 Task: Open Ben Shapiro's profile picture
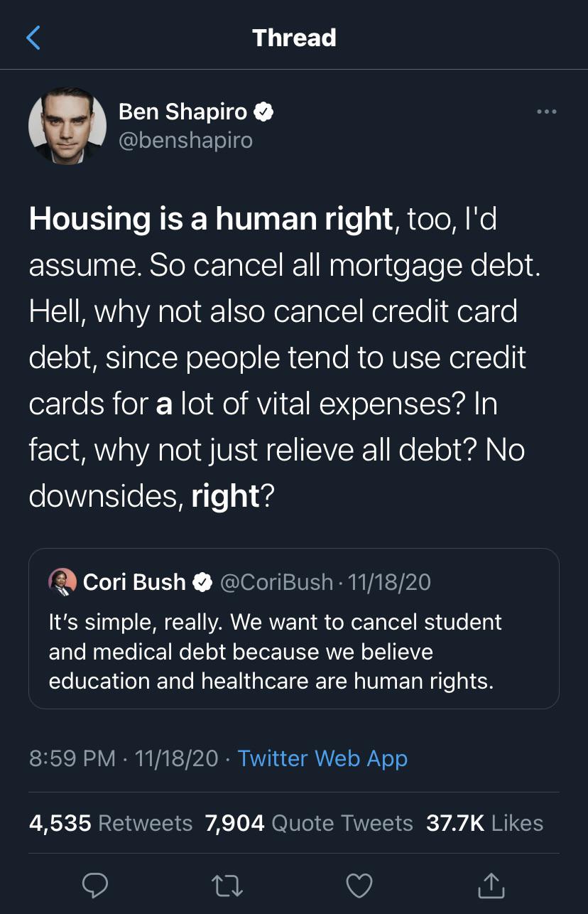67,126
